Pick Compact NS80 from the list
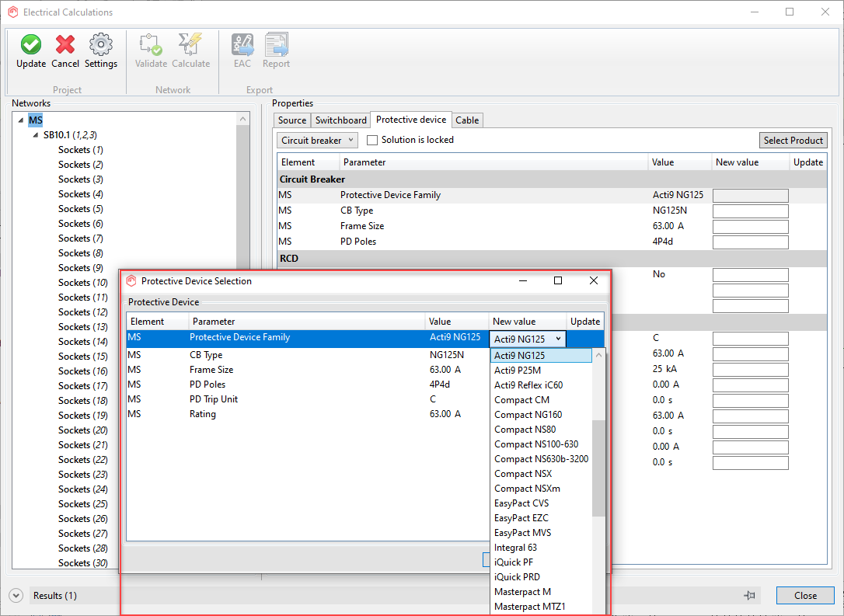844x616 pixels. coord(541,430)
